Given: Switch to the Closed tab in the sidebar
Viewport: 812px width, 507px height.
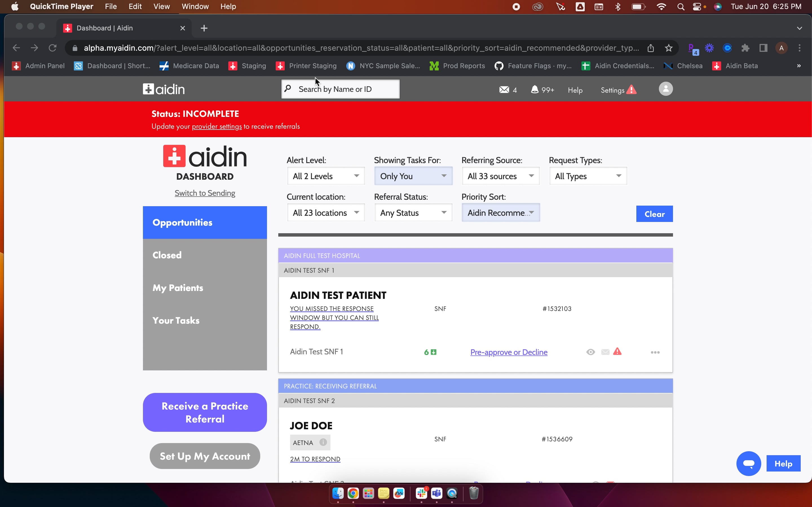Looking at the screenshot, I should [x=167, y=255].
